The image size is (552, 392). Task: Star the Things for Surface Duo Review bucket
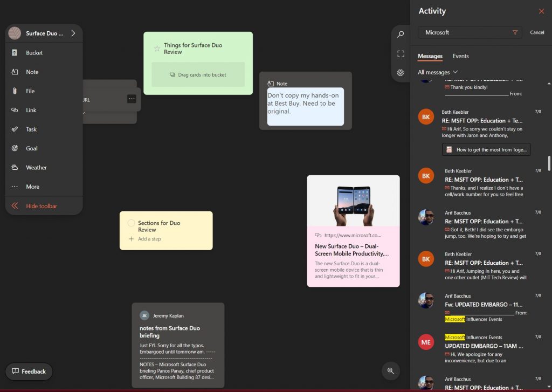(157, 48)
